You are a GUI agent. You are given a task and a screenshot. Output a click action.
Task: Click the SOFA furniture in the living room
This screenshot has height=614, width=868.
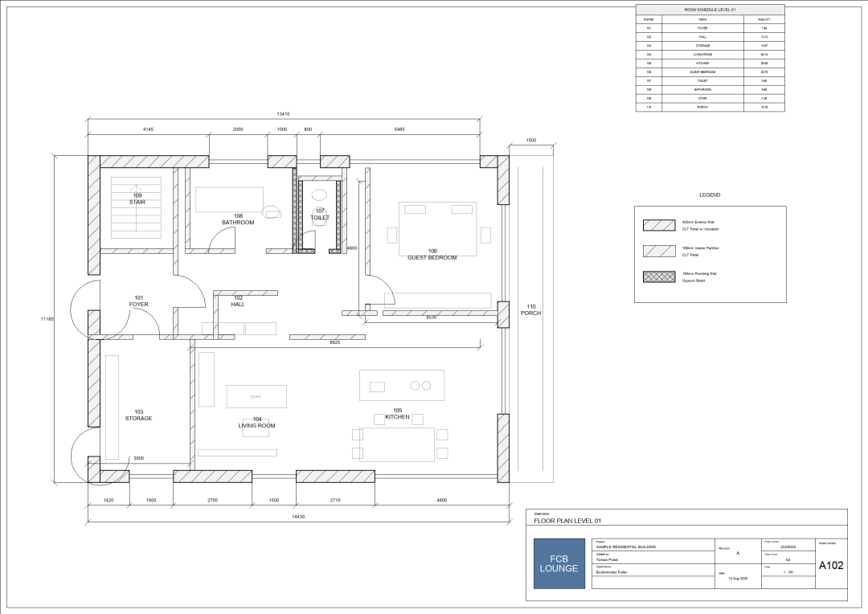pos(256,396)
